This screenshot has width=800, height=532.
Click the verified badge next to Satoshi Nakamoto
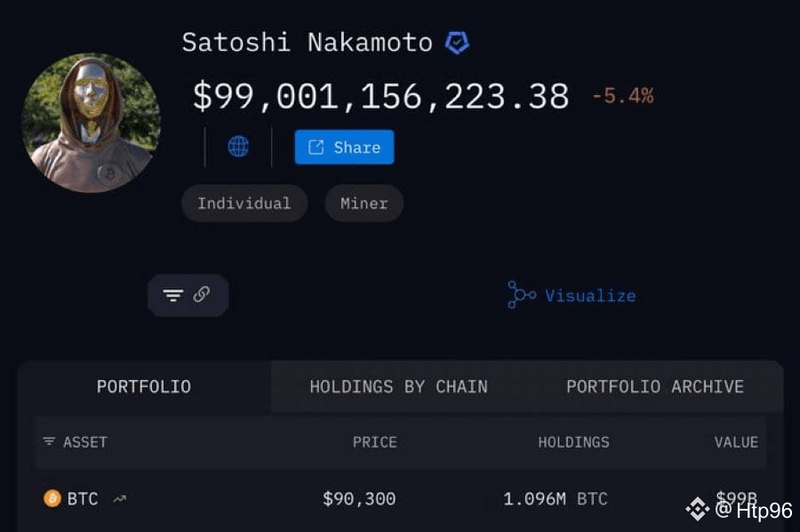(457, 42)
